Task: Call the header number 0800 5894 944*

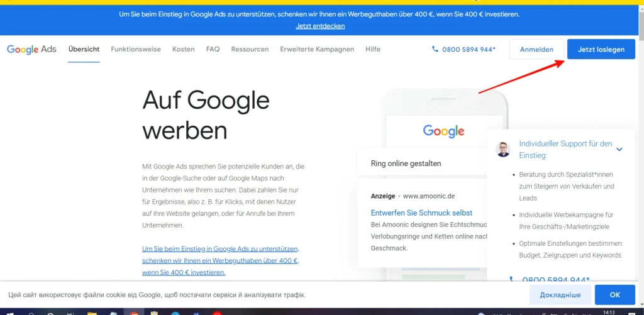Action: (469, 49)
